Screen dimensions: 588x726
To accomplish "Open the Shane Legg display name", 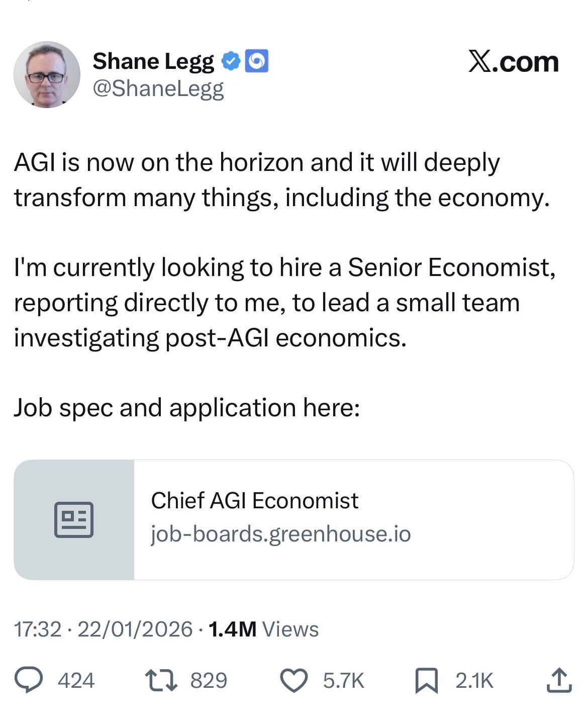I will (x=153, y=61).
